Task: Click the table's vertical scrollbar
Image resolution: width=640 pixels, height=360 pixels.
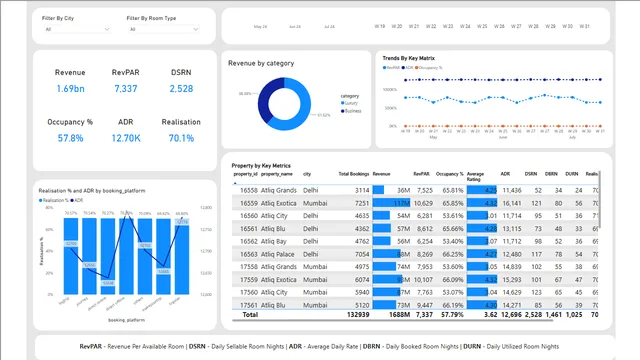Action: pyautogui.click(x=600, y=200)
